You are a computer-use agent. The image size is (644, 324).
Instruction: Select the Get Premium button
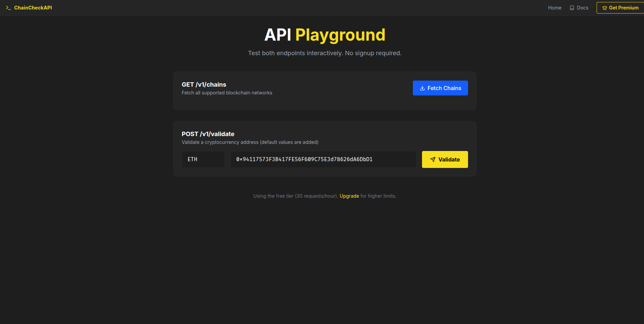pyautogui.click(x=620, y=7)
